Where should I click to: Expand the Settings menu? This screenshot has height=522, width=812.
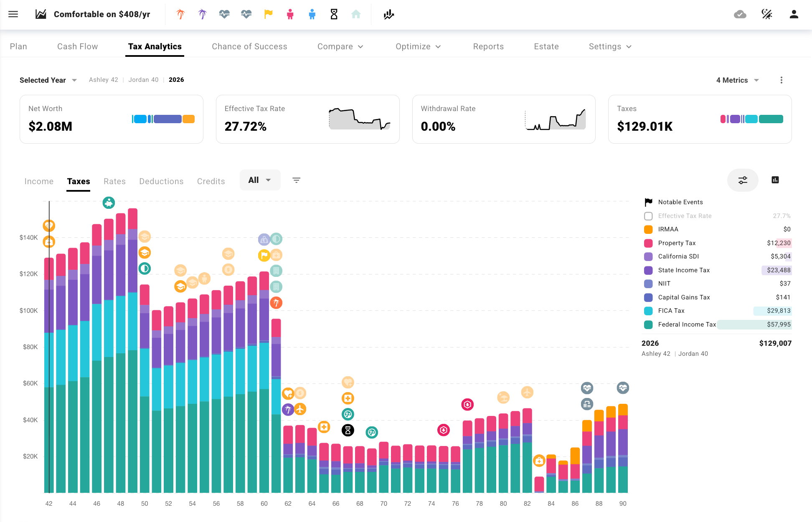point(610,46)
